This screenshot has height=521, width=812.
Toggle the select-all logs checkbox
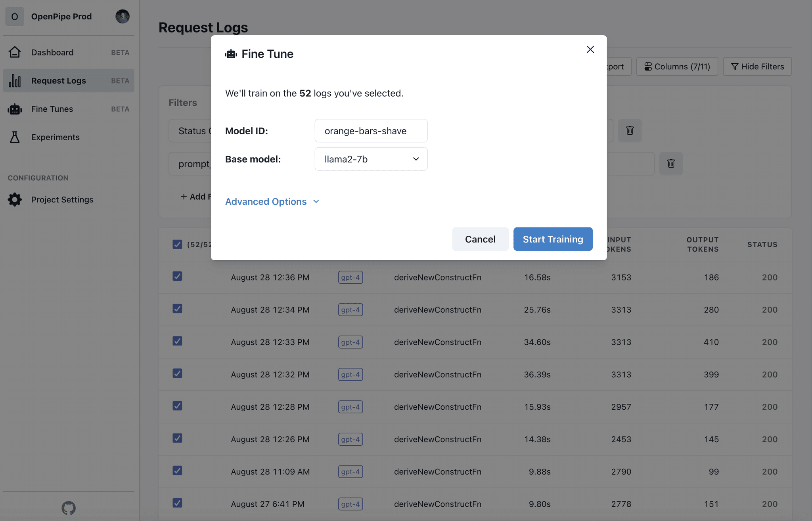(177, 244)
